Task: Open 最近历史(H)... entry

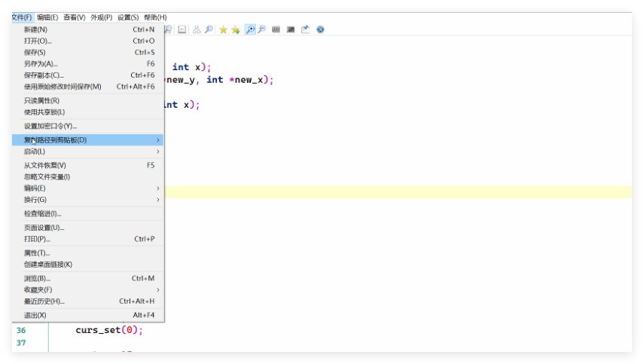Action: (x=88, y=301)
